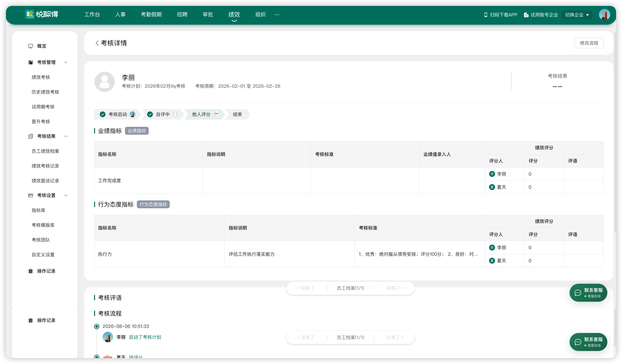Click 李丽's avatar in 考核流程 timeline
622x364 pixels.
click(x=108, y=337)
